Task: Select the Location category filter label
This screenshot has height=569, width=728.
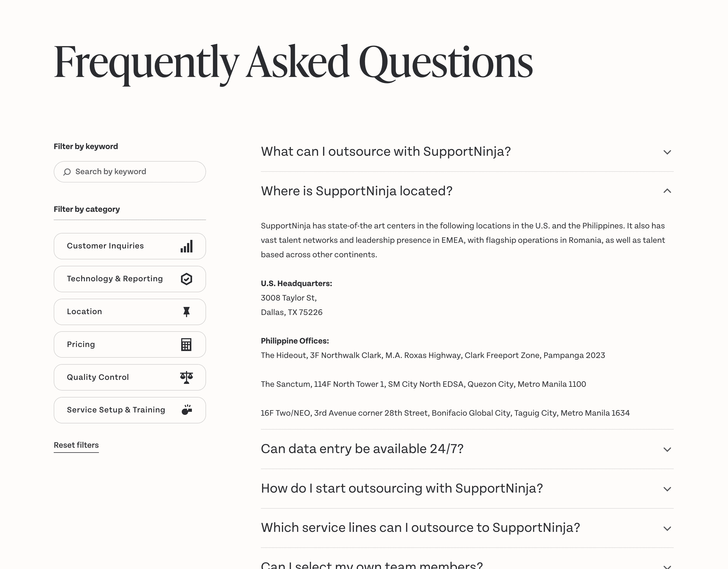Action: tap(84, 311)
